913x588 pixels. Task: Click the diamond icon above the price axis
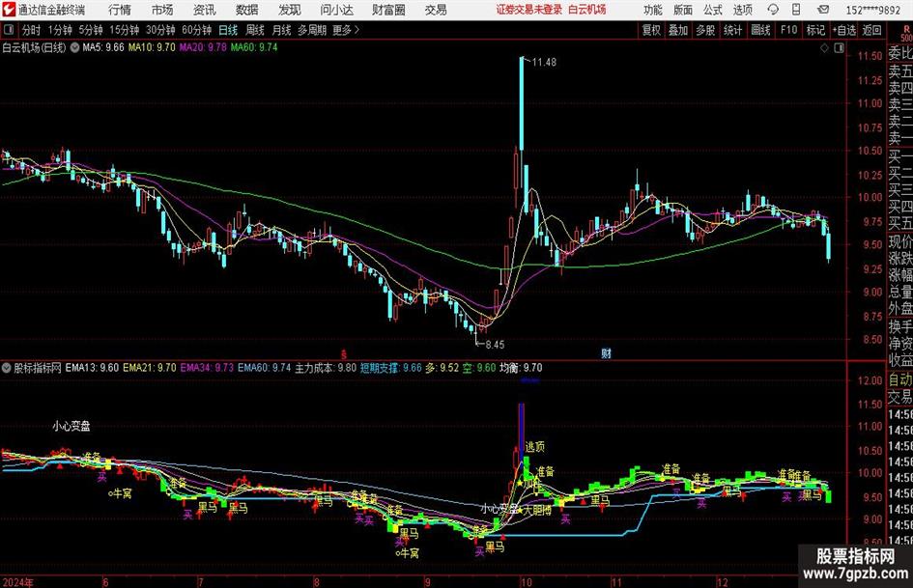pos(824,48)
